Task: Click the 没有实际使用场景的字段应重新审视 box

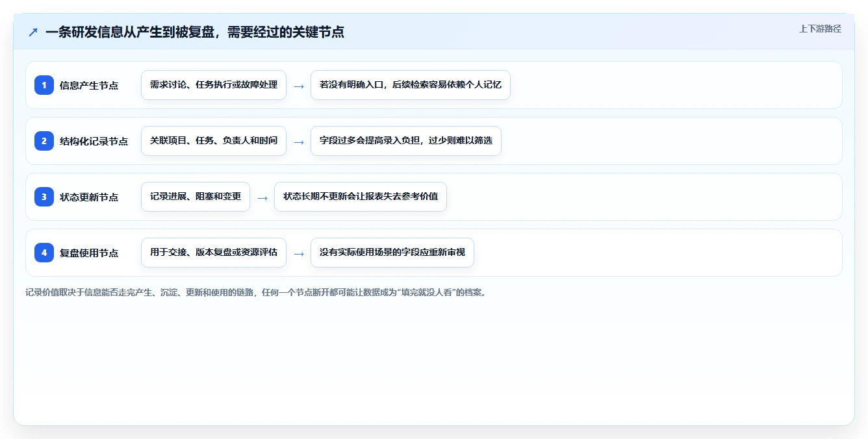Action: click(x=392, y=253)
